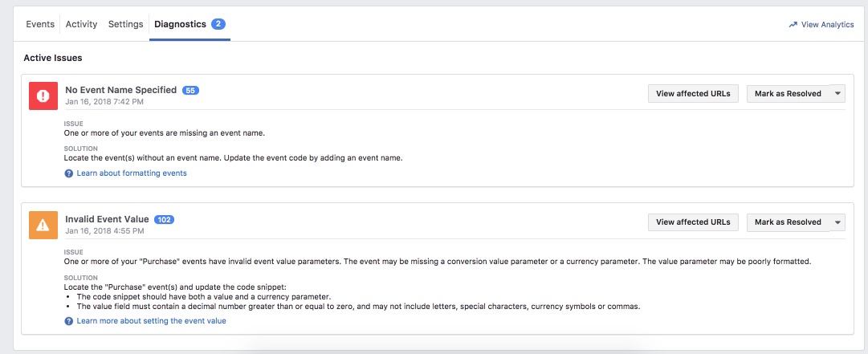
Task: Click the red error icon for No Event Name
Action: [43, 96]
